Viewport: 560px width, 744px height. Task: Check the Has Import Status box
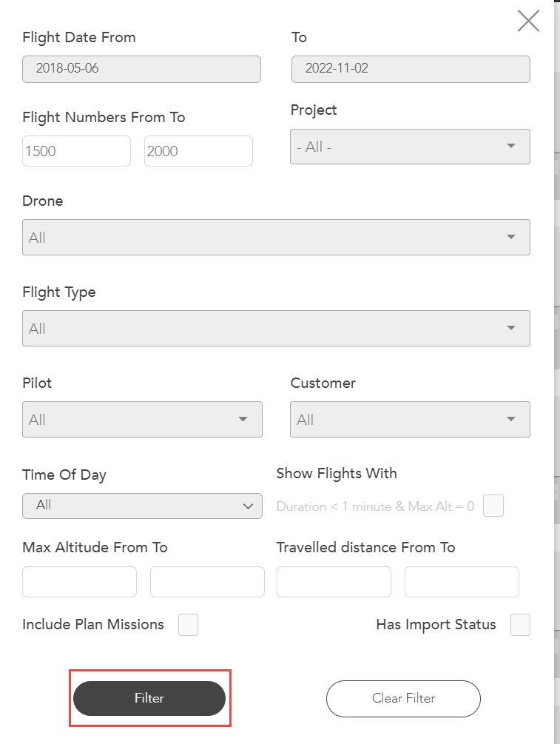point(520,625)
